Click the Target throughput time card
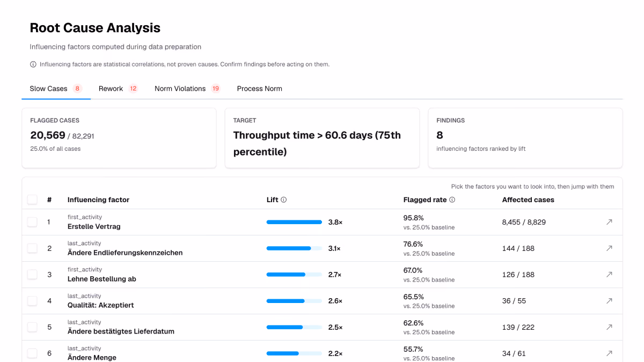The width and height of the screenshot is (644, 362). coord(322,138)
